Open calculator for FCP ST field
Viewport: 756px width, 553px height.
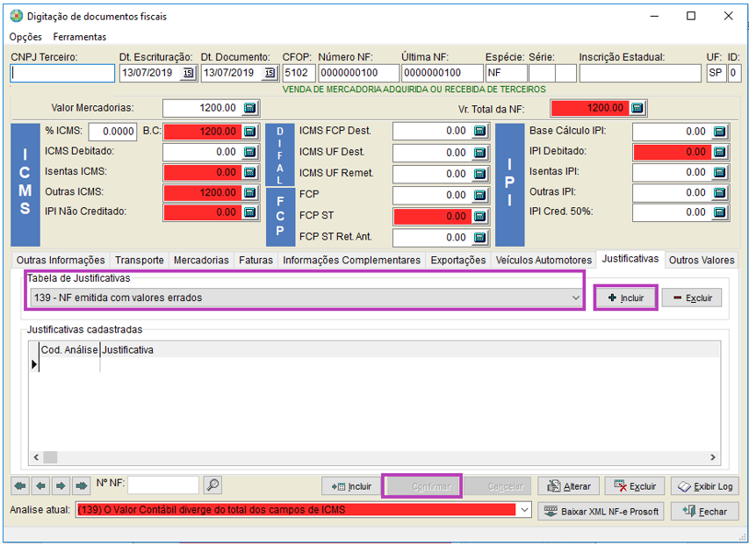[x=479, y=216]
